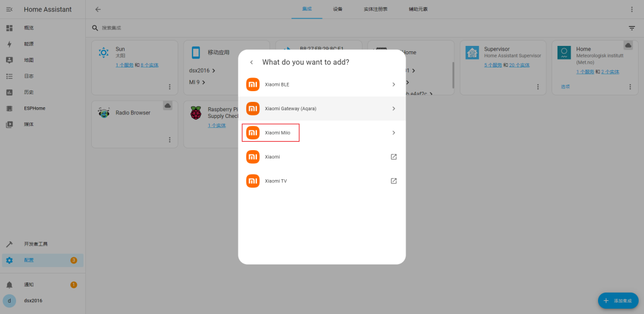Expand Xiaomi Gateway (Aqara) chevron
Screen dimensions: 644x314
[394, 109]
